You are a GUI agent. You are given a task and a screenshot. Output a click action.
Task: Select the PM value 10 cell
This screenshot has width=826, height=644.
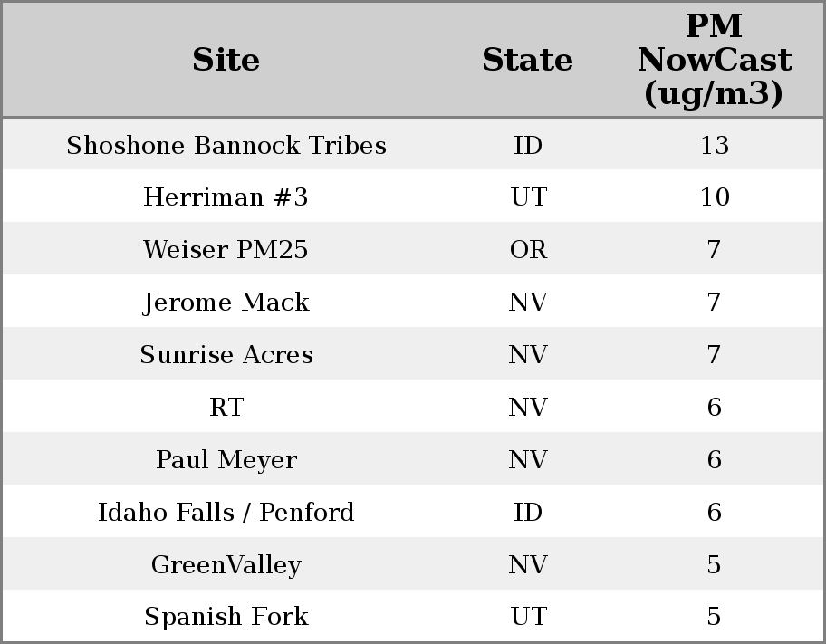(x=714, y=197)
